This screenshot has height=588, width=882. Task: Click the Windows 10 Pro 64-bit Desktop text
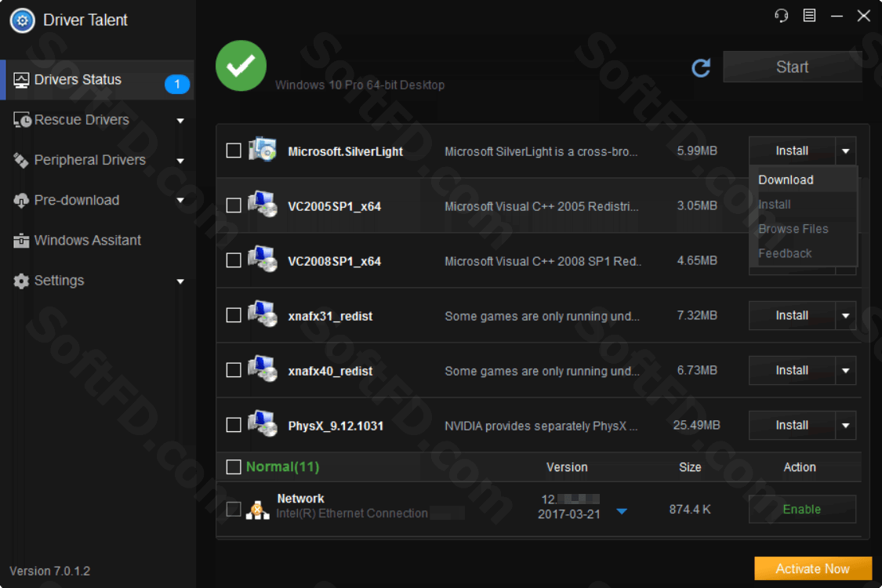point(360,85)
